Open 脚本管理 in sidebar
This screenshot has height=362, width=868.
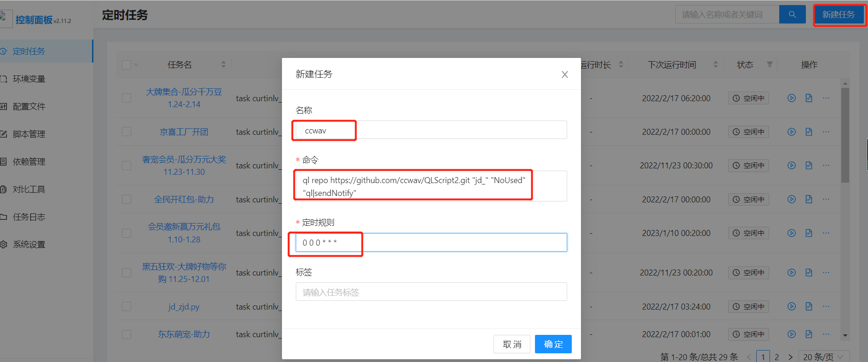point(46,134)
